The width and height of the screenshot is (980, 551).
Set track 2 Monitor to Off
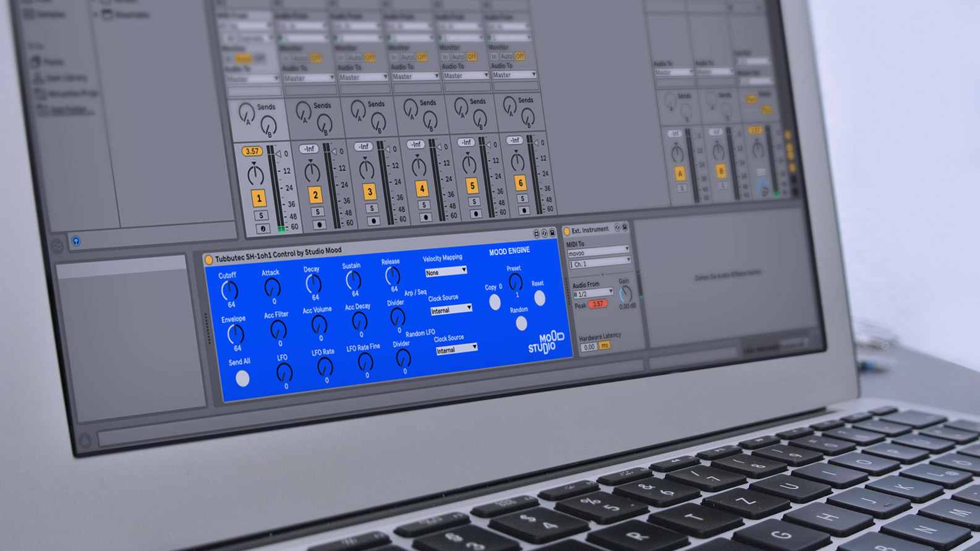[315, 58]
